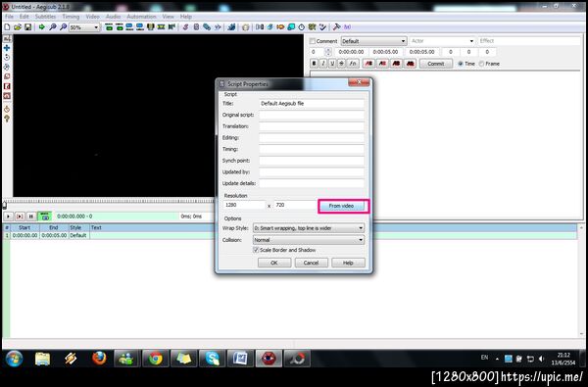Toggle italic formatting button
Viewport: 588px width, 387px height.
(323, 64)
